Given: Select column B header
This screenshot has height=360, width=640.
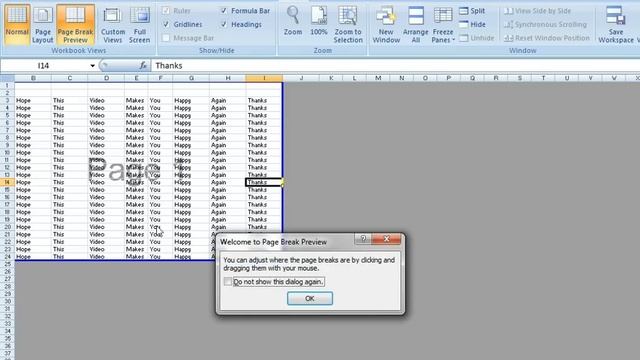Looking at the screenshot, I should coord(33,78).
